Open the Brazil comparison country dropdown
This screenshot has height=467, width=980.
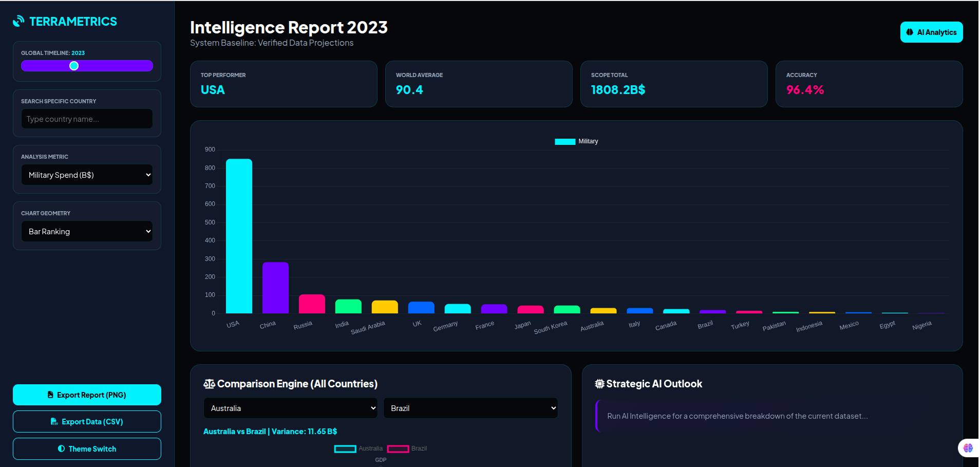coord(470,408)
